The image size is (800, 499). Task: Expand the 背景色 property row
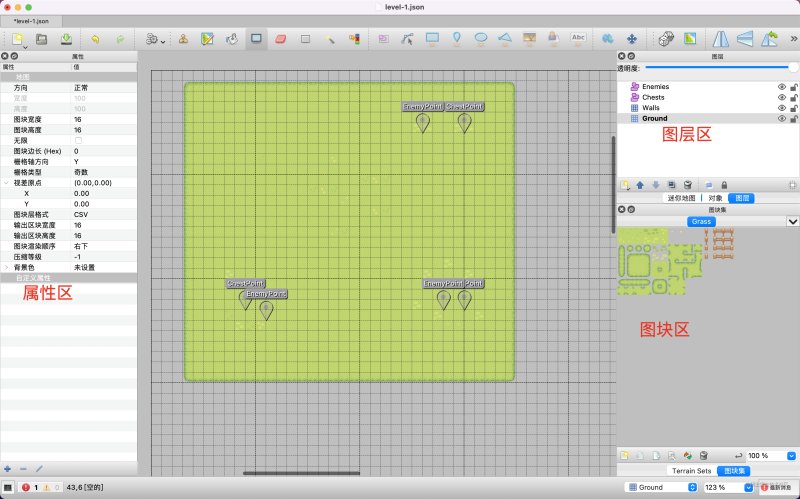click(x=6, y=267)
